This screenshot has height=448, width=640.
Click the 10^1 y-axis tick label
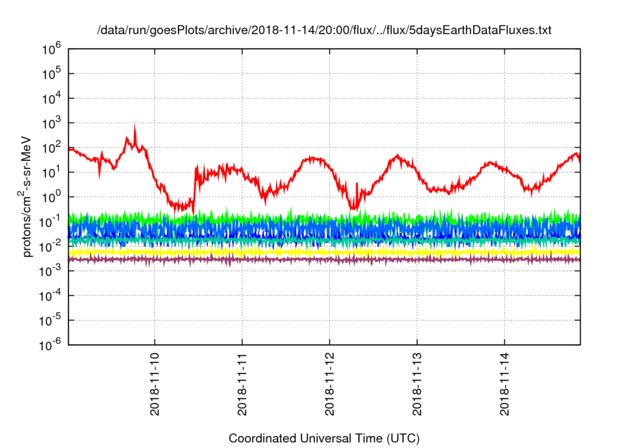coord(51,172)
